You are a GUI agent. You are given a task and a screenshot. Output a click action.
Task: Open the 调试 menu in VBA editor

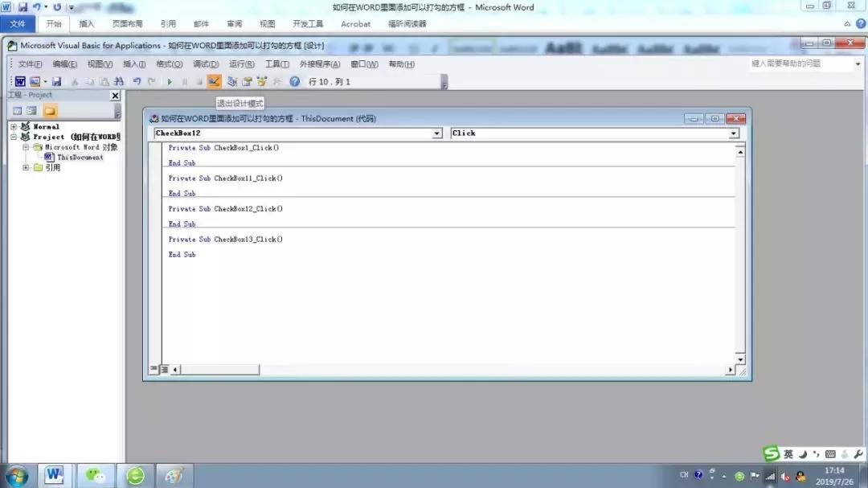click(207, 64)
